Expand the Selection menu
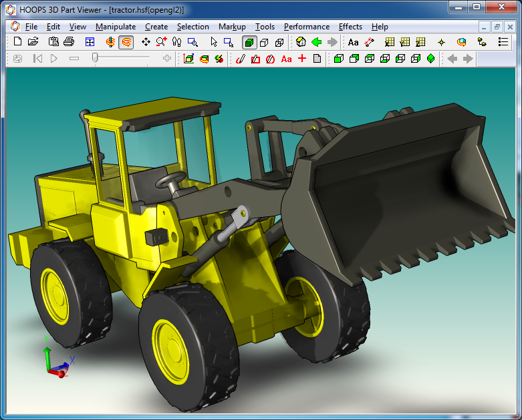 [x=192, y=27]
